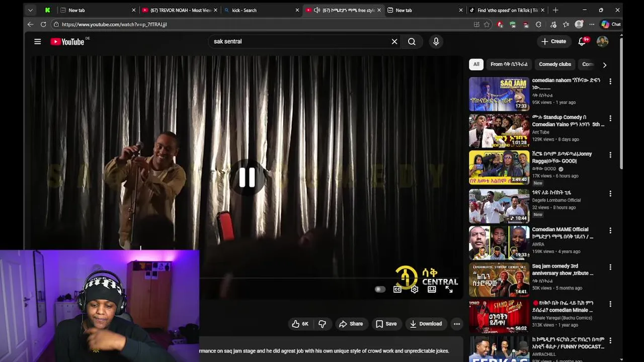This screenshot has width=644, height=362.
Task: Open browser Settings and more ellipsis
Action: click(592, 24)
